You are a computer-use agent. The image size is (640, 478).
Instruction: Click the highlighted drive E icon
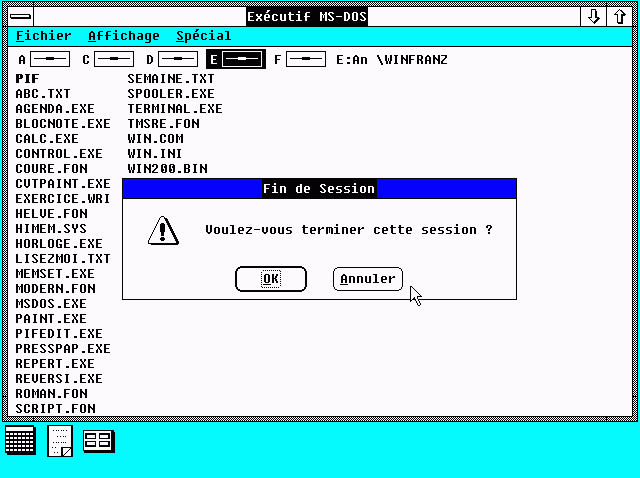click(x=243, y=60)
